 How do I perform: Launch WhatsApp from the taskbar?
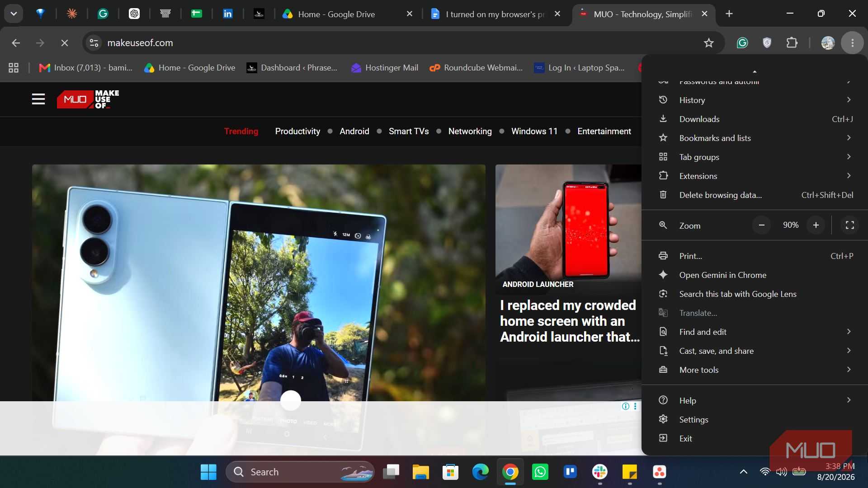[540, 472]
